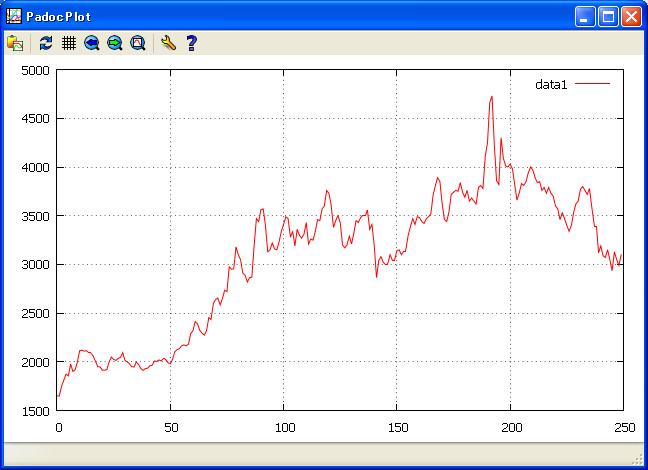Open settings with the wrench icon
The height and width of the screenshot is (470, 648).
[x=168, y=43]
